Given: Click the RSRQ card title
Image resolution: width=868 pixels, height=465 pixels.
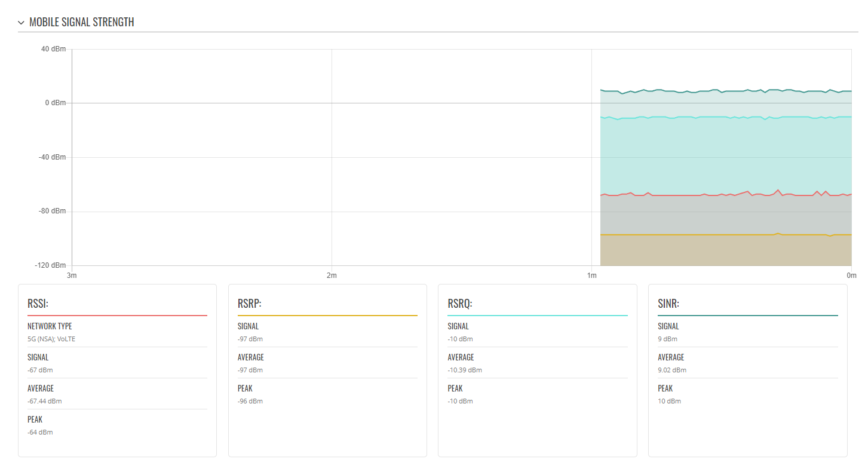Looking at the screenshot, I should coord(460,304).
